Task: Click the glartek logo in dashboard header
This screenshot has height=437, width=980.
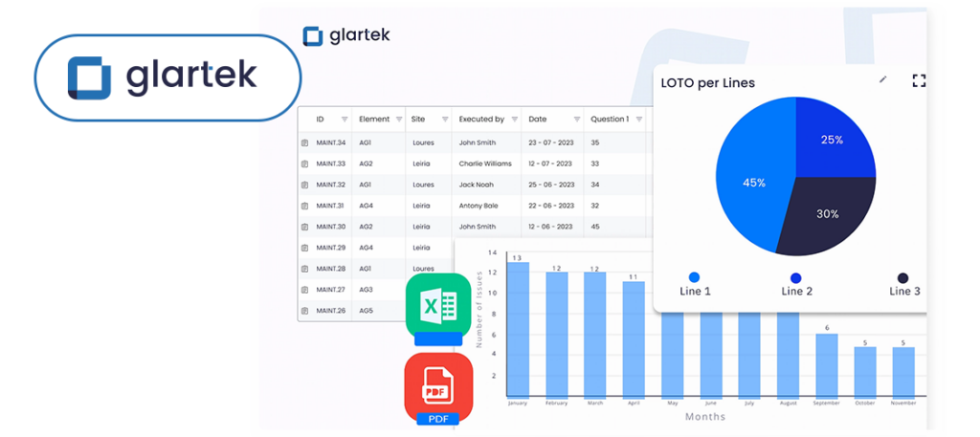Action: tap(346, 35)
